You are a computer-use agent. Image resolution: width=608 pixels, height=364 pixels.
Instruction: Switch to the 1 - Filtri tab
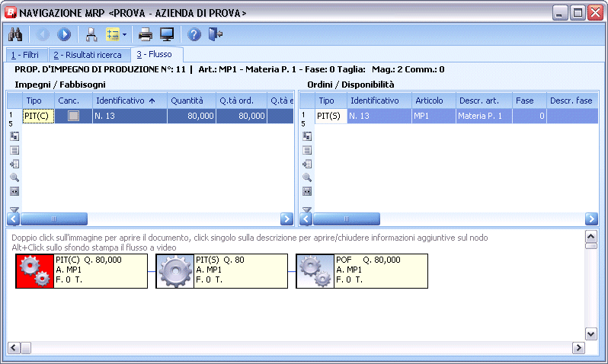(x=27, y=55)
